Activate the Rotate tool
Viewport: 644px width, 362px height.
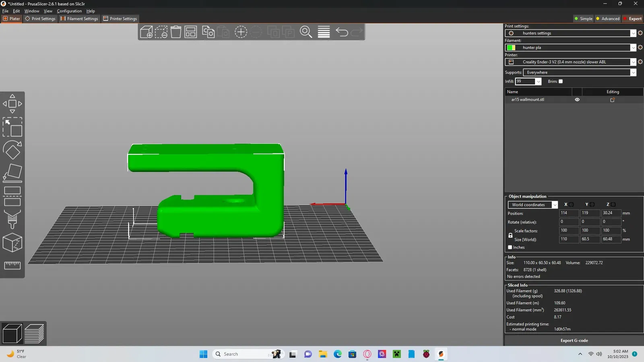(12, 150)
